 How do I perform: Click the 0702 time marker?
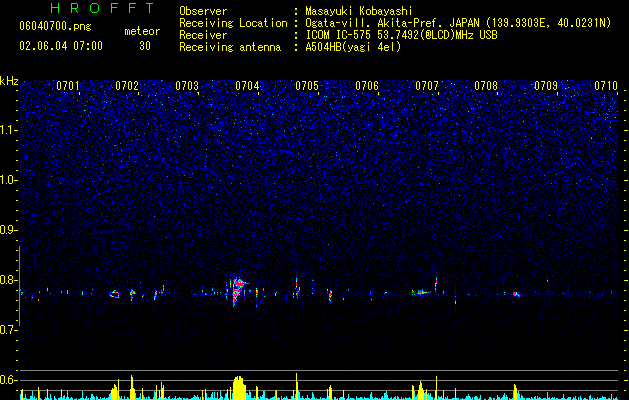coord(127,85)
